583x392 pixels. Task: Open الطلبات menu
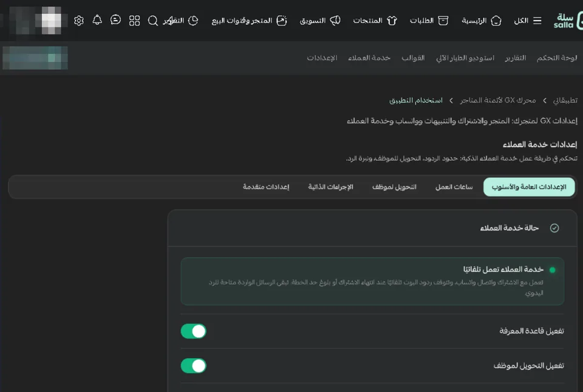(421, 21)
